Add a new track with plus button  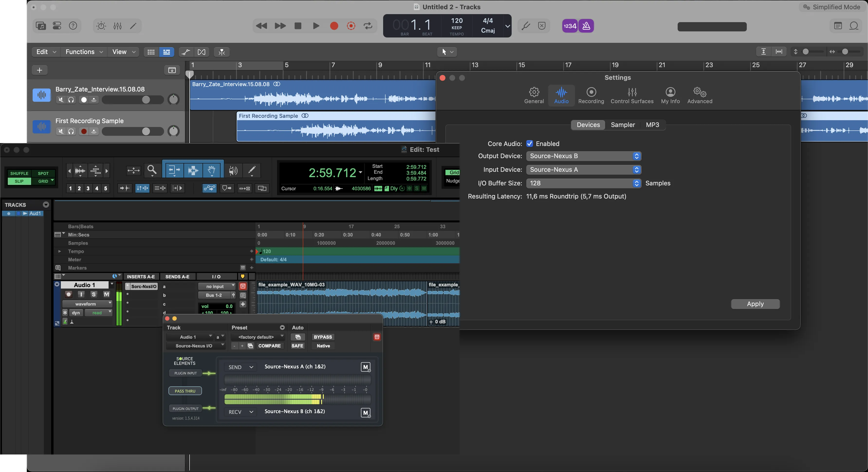click(39, 70)
